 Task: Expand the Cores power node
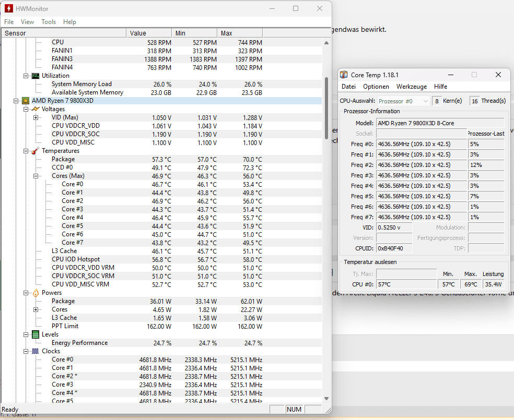(36, 310)
